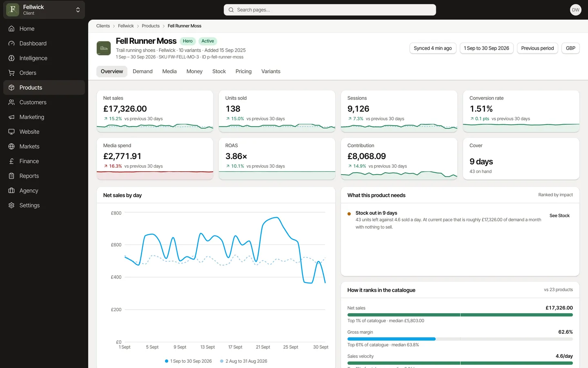Screen dimensions: 588x368
Task: Click the Net sales catalogue rank bar
Action: coord(460,315)
